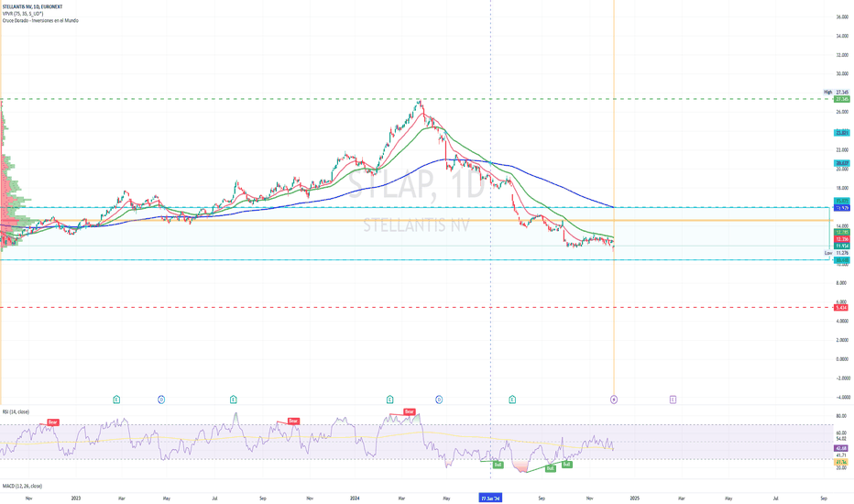This screenshot has width=854, height=504.
Task: Click the Bear divergence label near March 2024
Action: tap(409, 411)
